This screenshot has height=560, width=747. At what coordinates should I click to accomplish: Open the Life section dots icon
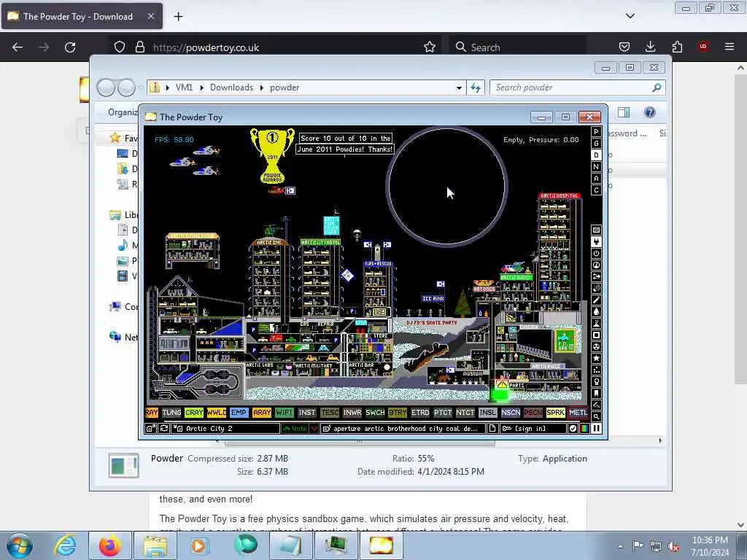[596, 370]
